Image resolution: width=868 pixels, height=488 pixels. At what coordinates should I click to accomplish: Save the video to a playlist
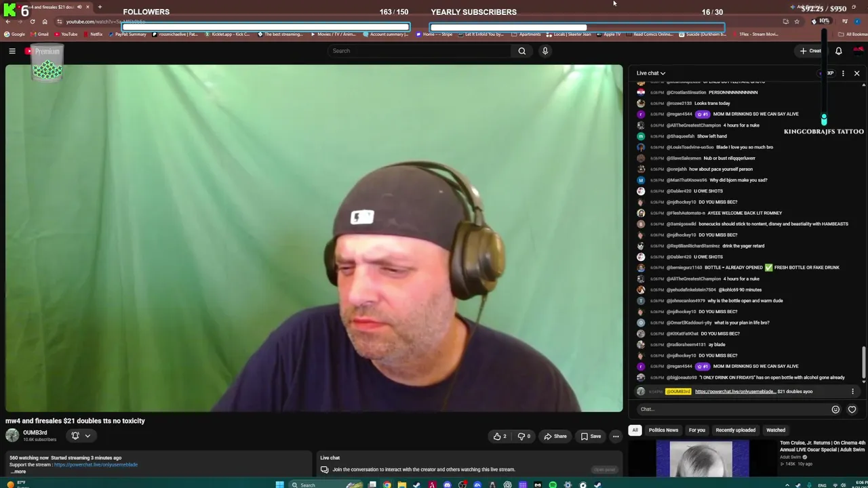(x=591, y=436)
